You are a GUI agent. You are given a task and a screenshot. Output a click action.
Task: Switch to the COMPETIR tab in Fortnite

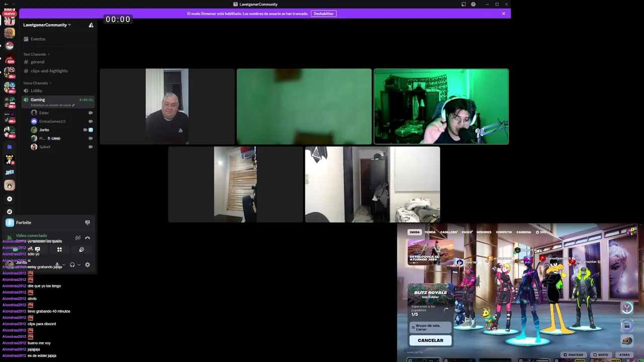click(504, 232)
